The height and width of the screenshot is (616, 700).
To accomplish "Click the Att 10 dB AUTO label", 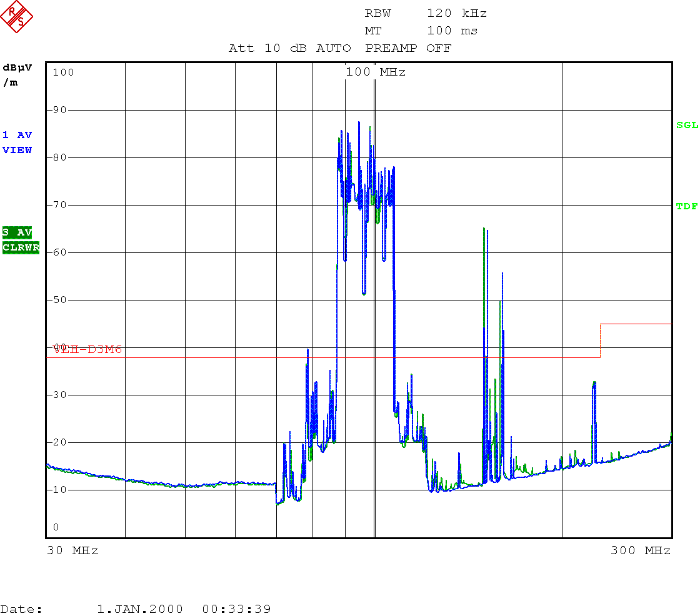I will 290,48.
